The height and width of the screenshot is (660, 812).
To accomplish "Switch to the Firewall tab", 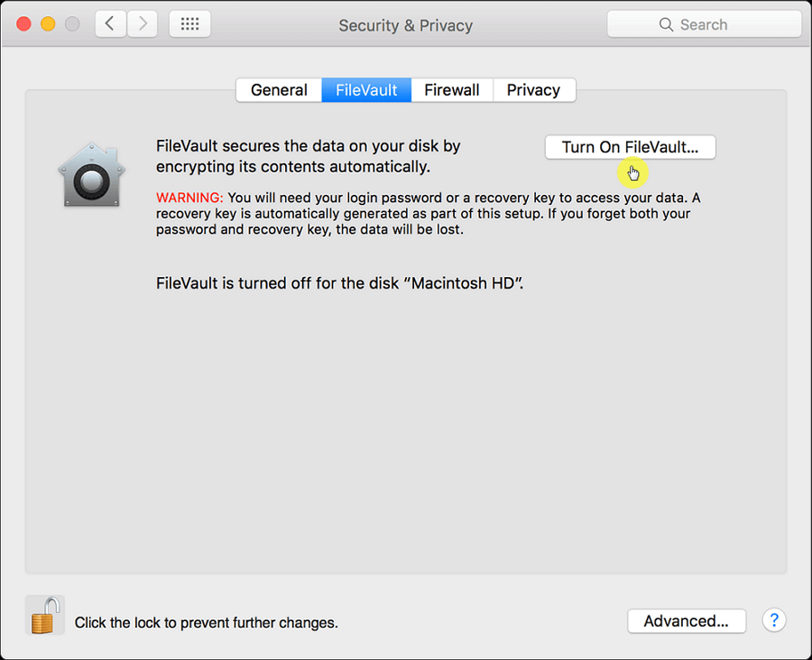I will click(x=451, y=89).
